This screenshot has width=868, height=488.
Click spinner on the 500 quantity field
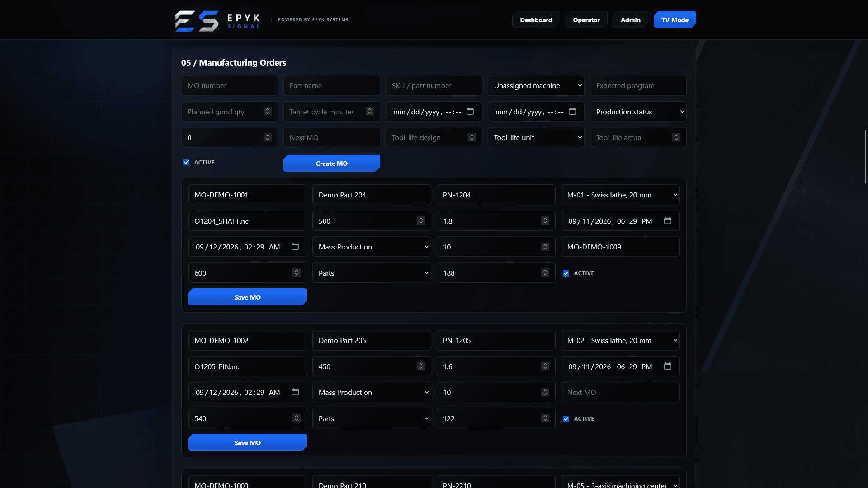[421, 221]
